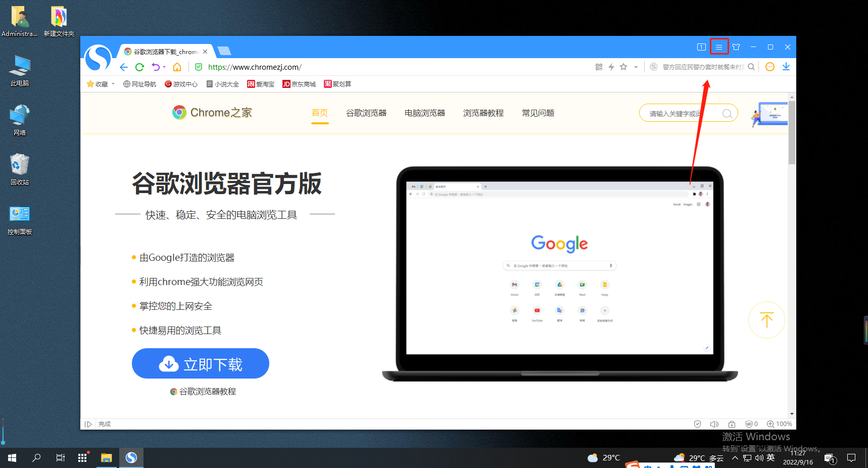
Task: Open the 控制面板 desktop icon
Action: (x=20, y=220)
